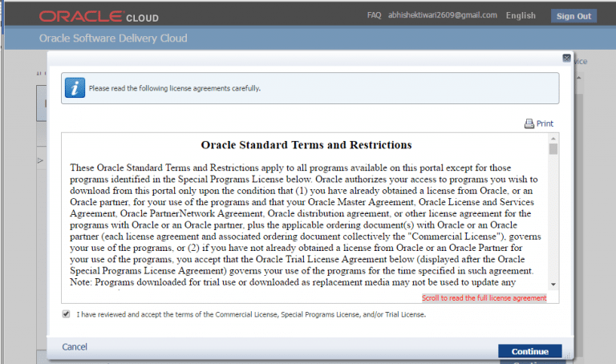
Task: Click the Oracle Standard Terms and Restrictions heading
Action: (x=306, y=145)
